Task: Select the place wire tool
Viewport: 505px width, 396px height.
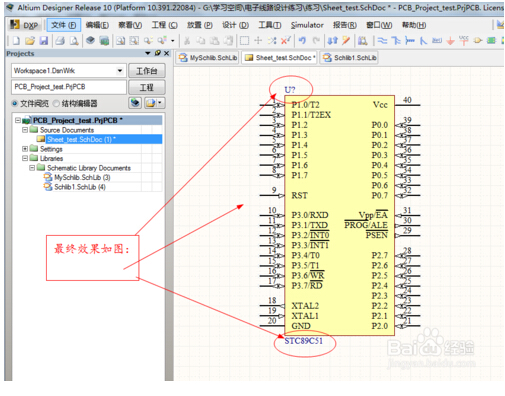Action: pyautogui.click(x=382, y=41)
